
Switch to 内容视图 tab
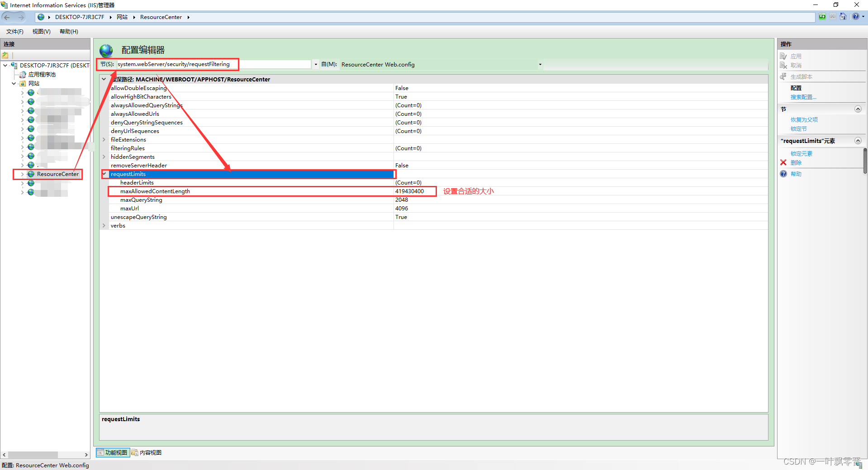147,453
